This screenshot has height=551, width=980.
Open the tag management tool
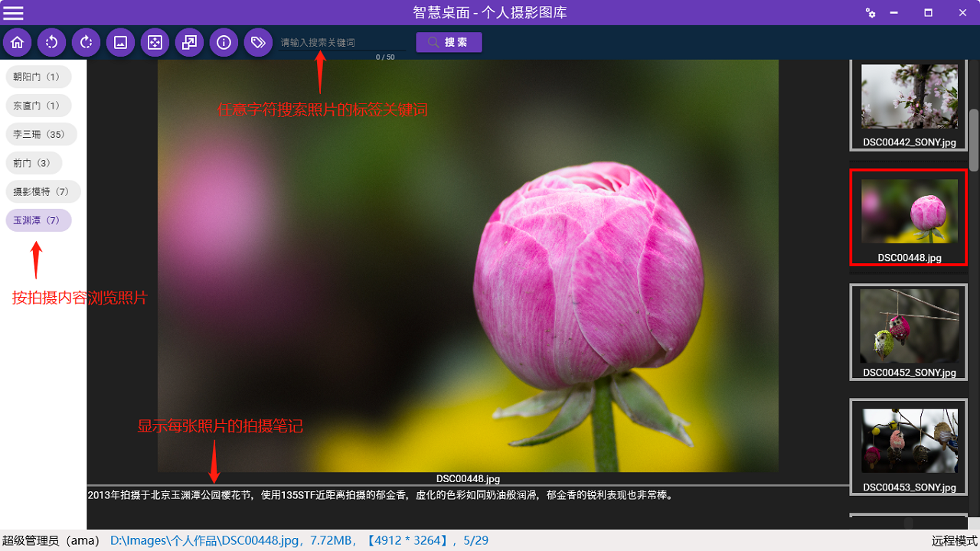[258, 42]
